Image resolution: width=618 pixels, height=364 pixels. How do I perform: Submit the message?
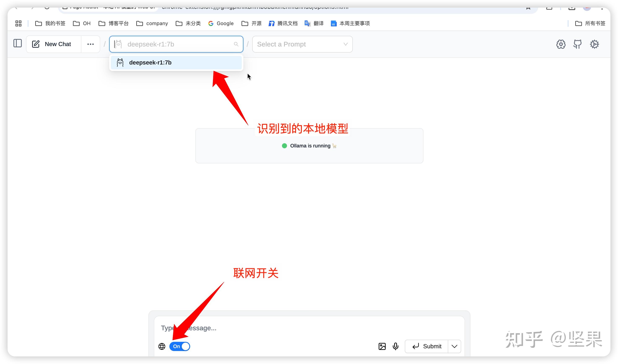click(x=427, y=346)
